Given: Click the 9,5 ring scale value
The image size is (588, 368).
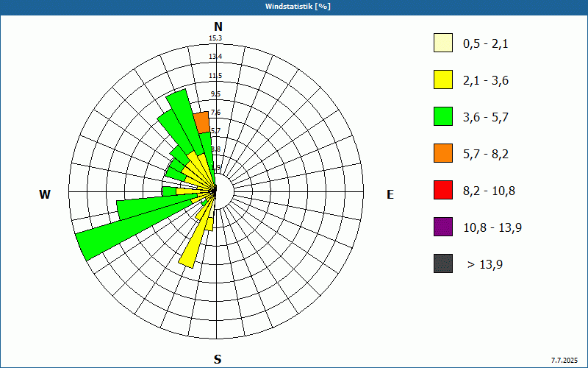Looking at the screenshot, I should [x=216, y=94].
